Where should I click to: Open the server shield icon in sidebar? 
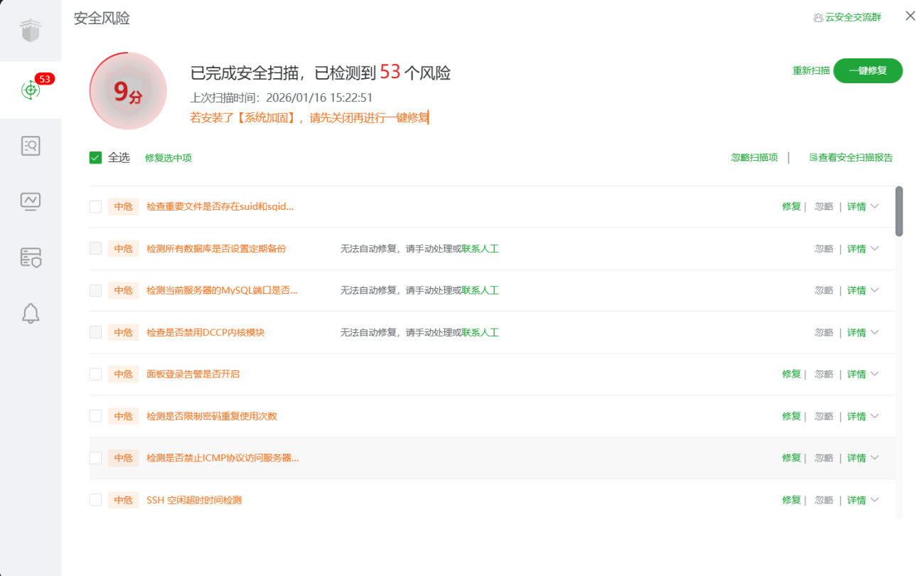click(x=31, y=257)
